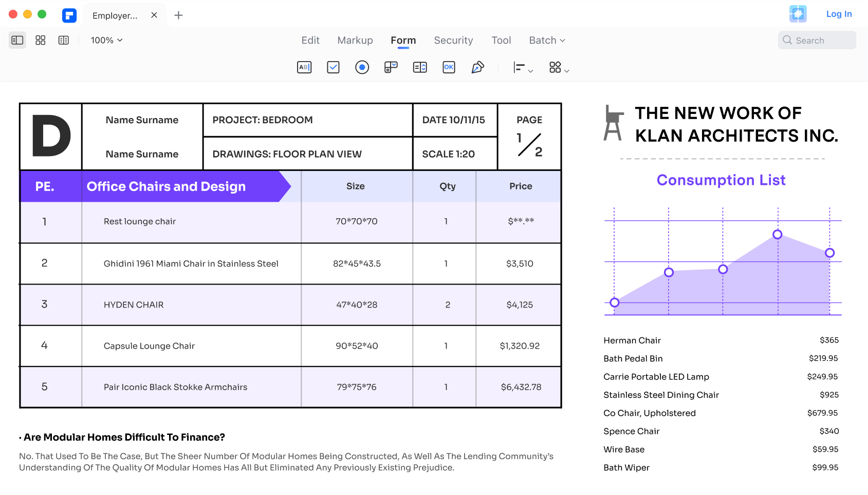Click the AI assistant icon near Log In
868x495 pixels.
pos(798,14)
